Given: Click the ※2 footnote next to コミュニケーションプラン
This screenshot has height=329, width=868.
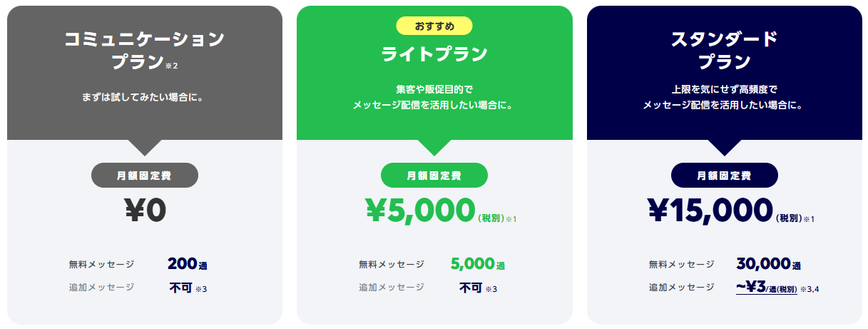Looking at the screenshot, I should tap(172, 66).
